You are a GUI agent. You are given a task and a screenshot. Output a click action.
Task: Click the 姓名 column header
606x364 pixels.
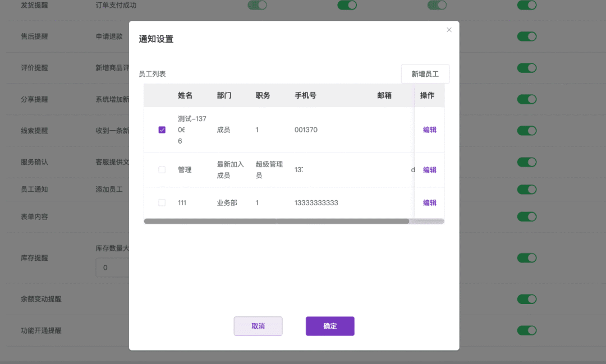click(185, 95)
